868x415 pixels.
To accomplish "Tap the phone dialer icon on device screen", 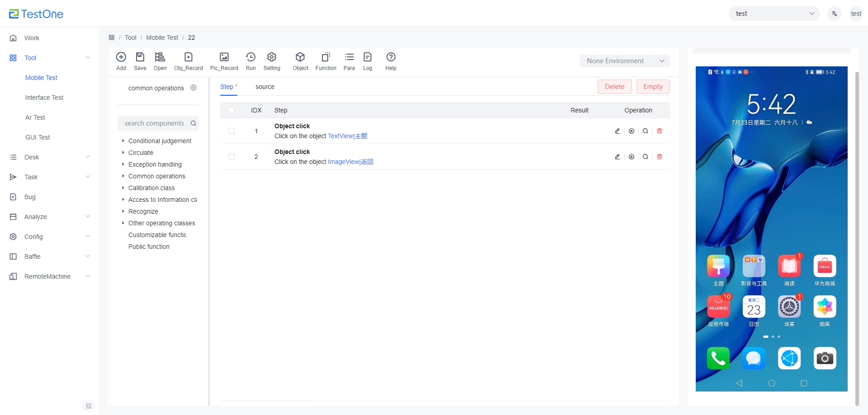I will click(718, 358).
